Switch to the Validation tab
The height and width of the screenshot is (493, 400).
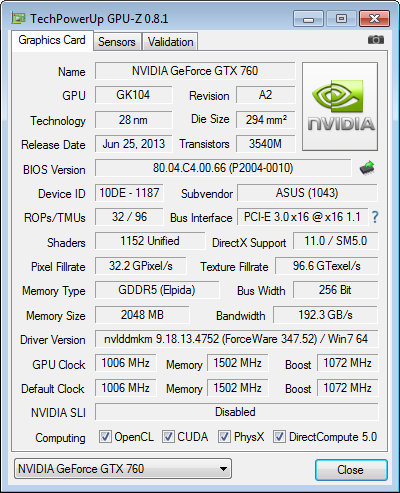click(170, 42)
